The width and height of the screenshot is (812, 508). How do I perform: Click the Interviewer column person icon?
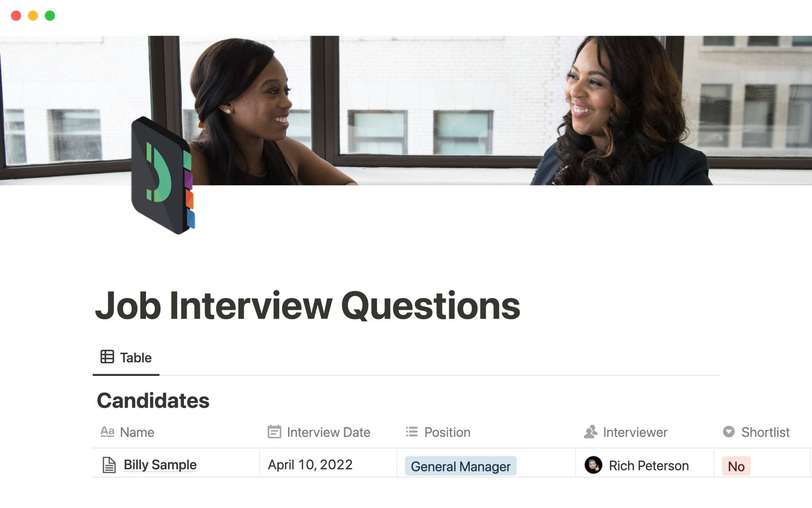(590, 432)
